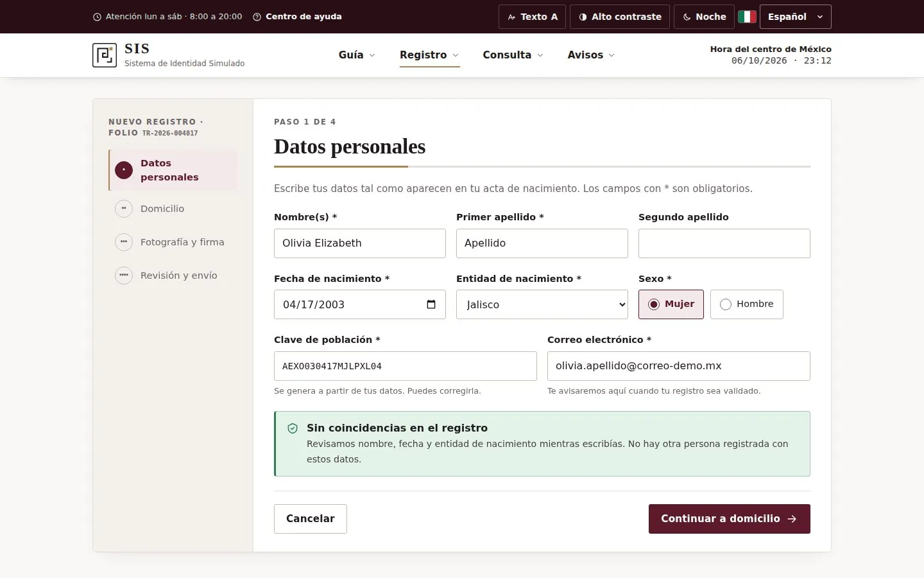Screen dimensions: 924x578
Task: Toggle Alto contraste mode
Action: [x=620, y=17]
